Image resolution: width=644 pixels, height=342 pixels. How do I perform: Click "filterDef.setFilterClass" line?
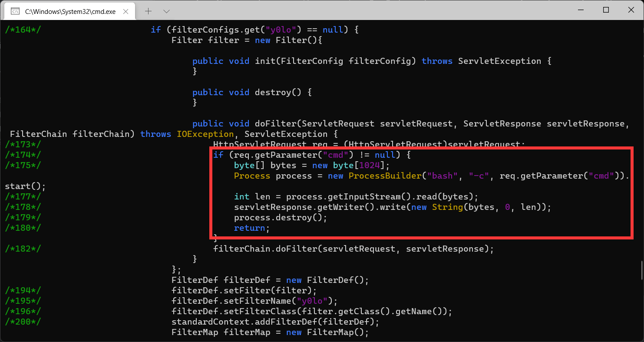pyautogui.click(x=312, y=312)
